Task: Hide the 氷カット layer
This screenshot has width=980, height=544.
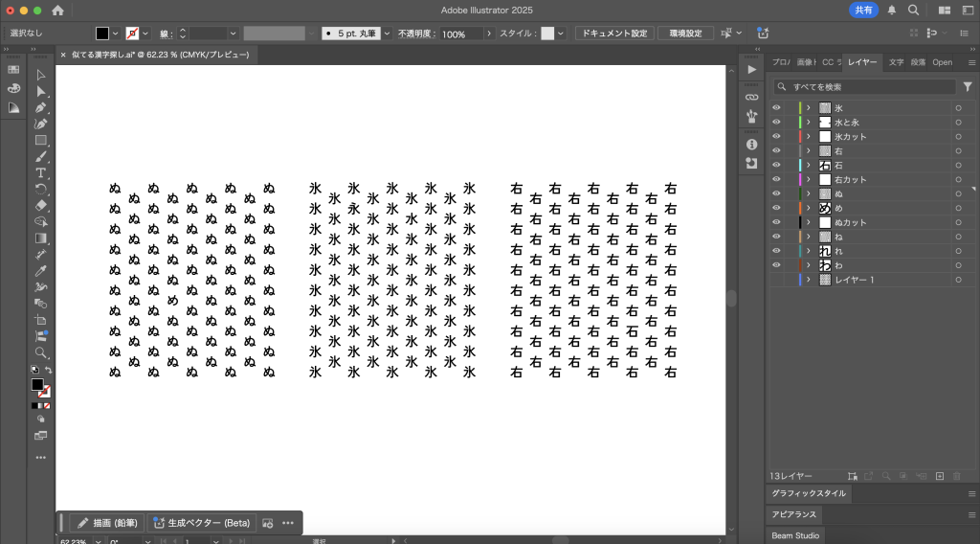Action: tap(776, 136)
